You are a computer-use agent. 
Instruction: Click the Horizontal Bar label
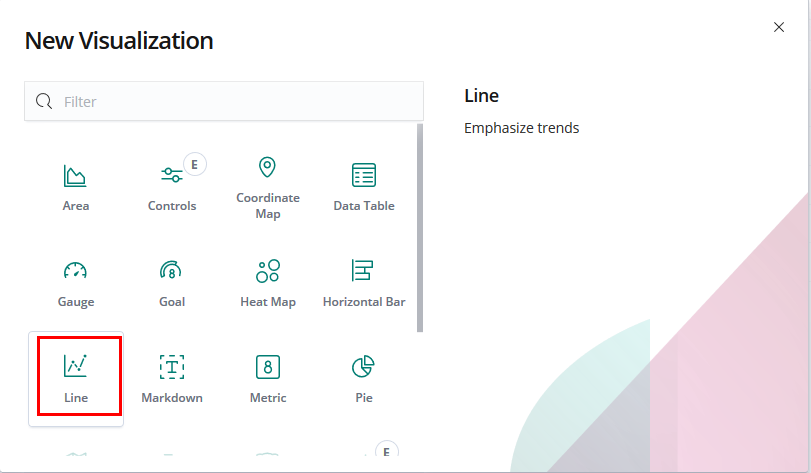click(364, 302)
